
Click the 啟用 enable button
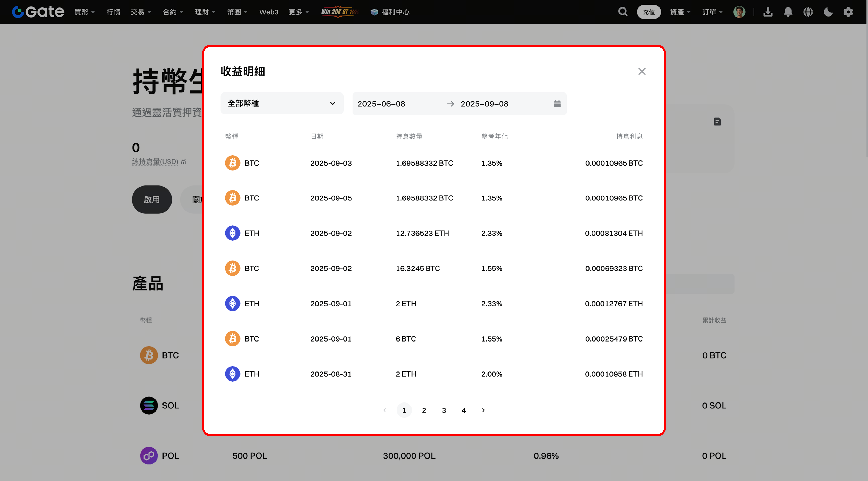click(x=152, y=199)
